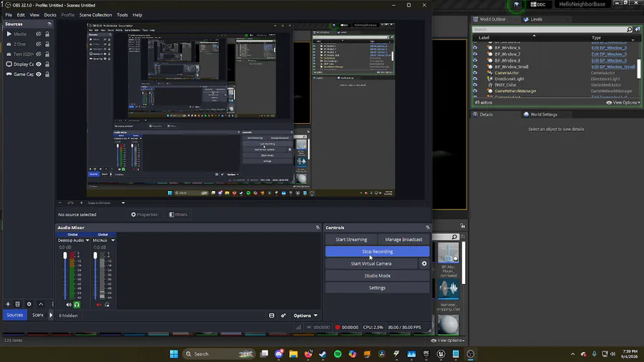Open File Explorer from the taskbar
The image size is (644, 362).
point(293,354)
